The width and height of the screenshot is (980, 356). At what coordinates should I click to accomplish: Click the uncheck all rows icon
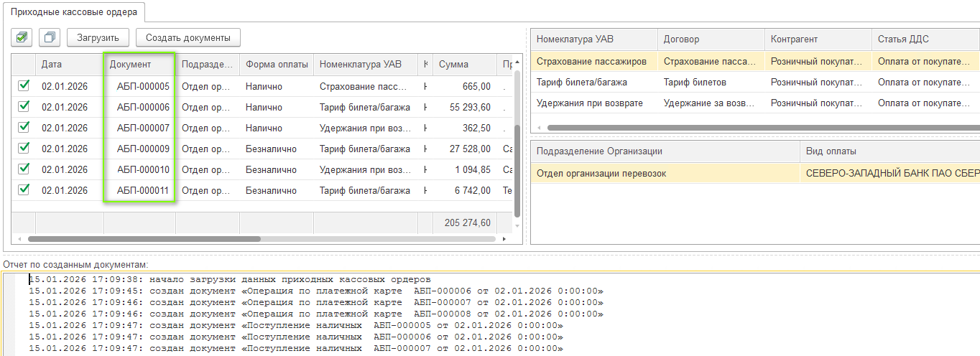pos(50,37)
